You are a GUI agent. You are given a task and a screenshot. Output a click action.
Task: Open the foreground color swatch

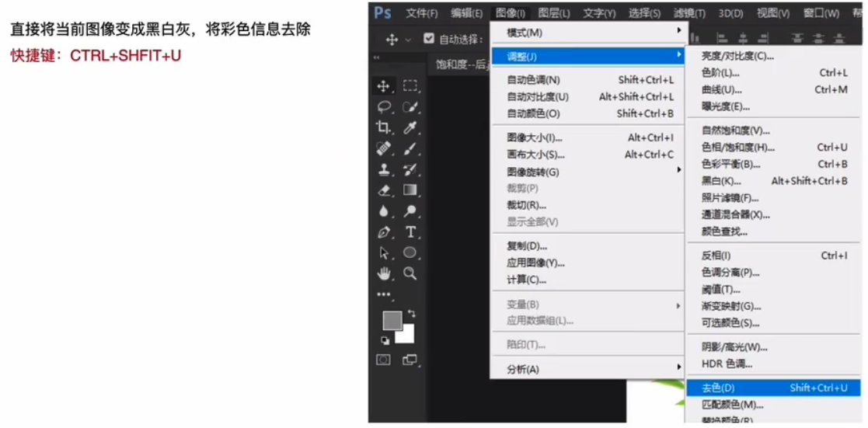pyautogui.click(x=392, y=320)
